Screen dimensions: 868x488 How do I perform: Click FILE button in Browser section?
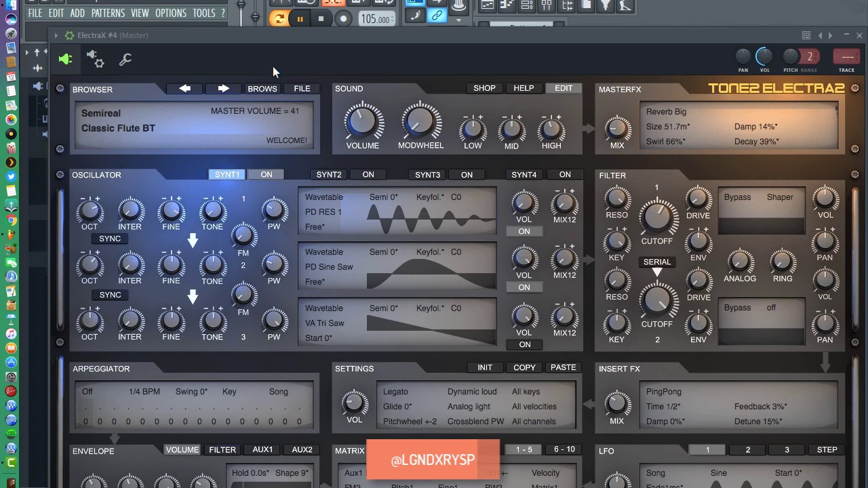point(302,89)
